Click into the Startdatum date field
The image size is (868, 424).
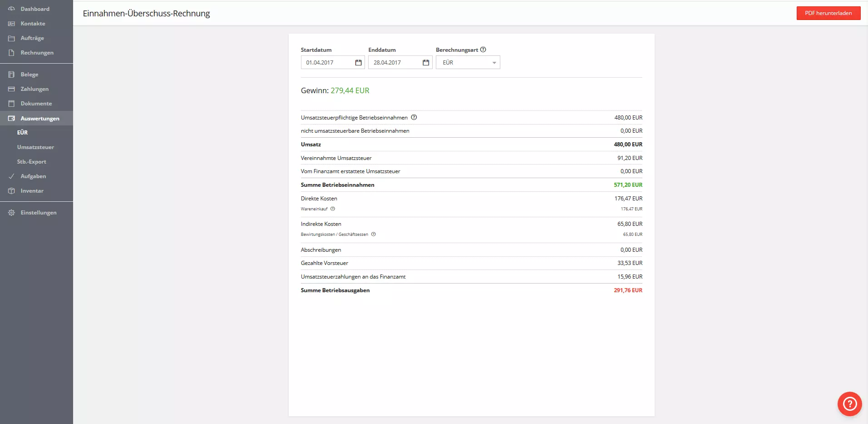click(327, 63)
